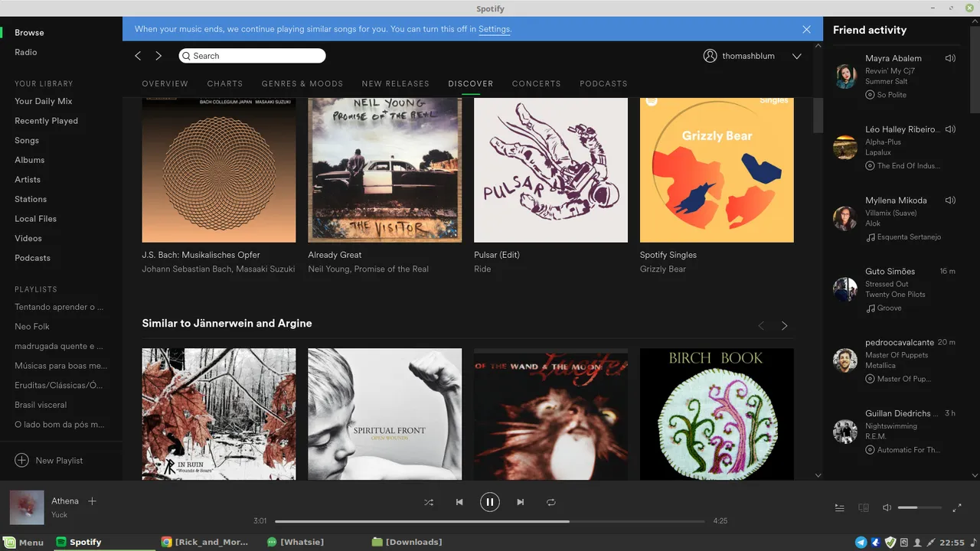
Task: Open Grizzly Bear Spotify Singles cover
Action: click(717, 170)
